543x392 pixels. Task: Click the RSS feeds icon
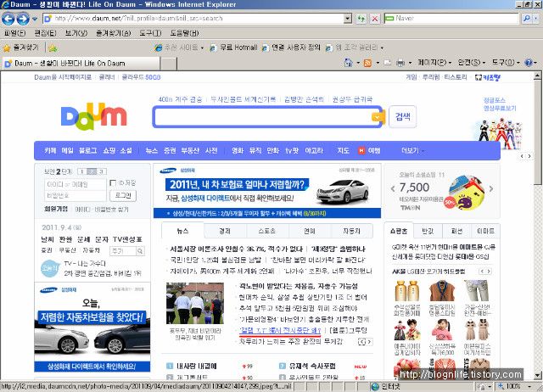(367, 63)
